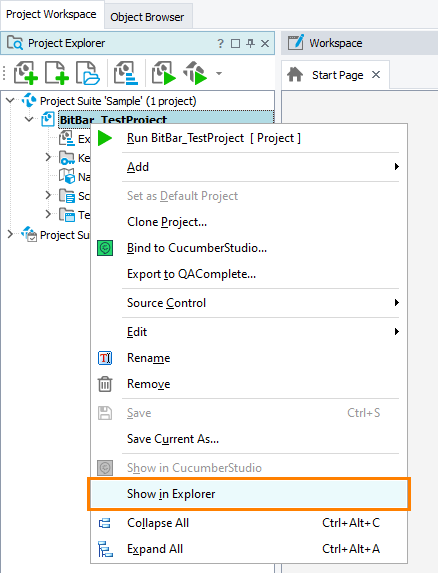
Task: Switch to the Project Workspace tab
Action: click(x=51, y=14)
